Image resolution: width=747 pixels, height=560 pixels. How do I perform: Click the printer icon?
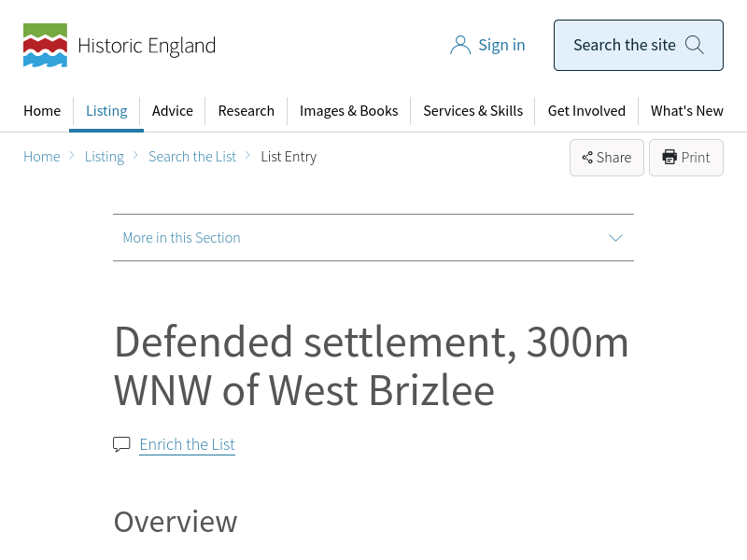pos(669,158)
